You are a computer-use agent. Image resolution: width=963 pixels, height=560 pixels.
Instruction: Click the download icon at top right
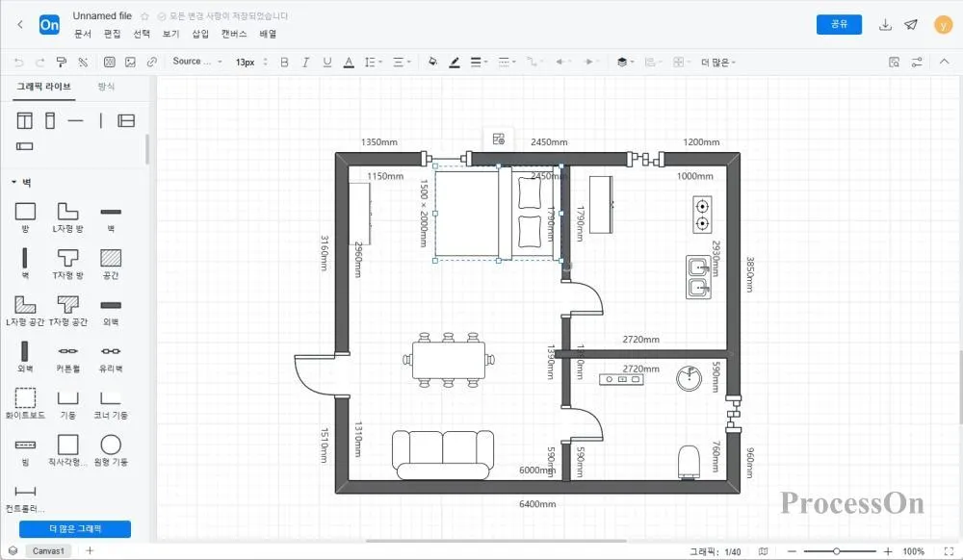pos(885,24)
